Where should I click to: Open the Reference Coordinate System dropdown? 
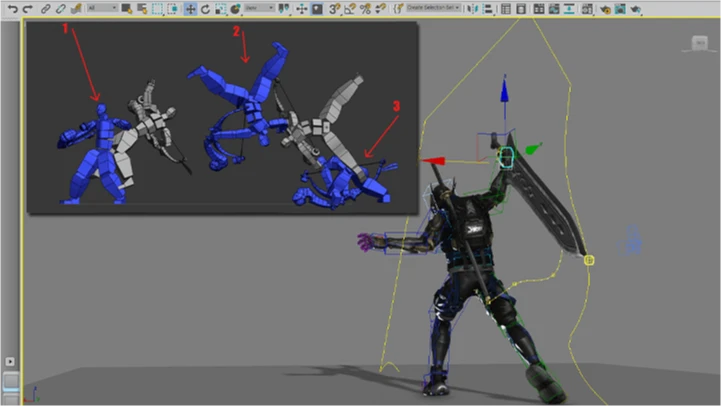tap(259, 8)
